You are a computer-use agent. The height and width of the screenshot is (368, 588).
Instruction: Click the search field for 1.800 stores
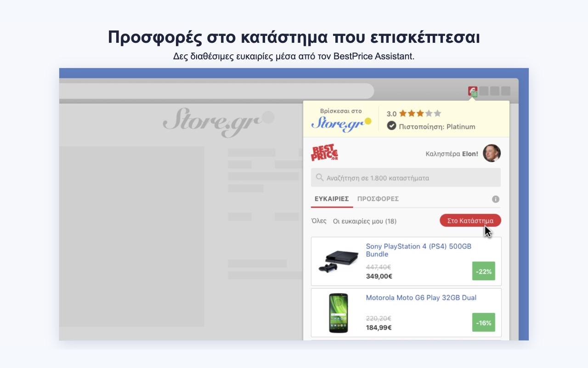click(406, 178)
